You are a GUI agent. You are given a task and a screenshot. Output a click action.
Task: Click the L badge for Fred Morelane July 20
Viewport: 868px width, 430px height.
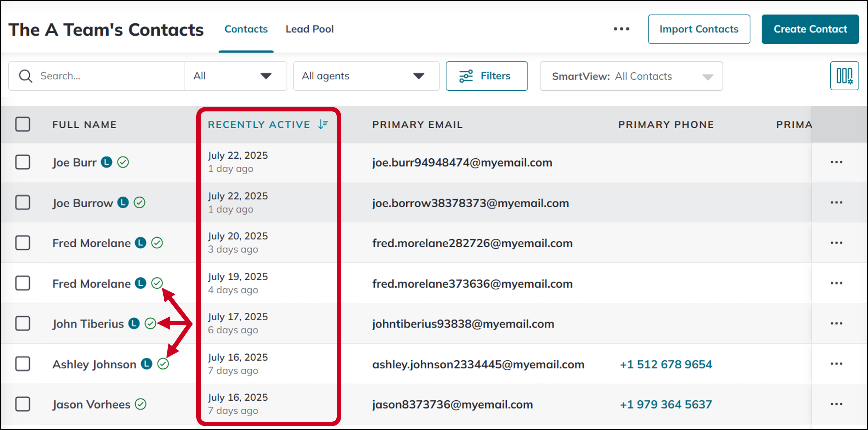[x=140, y=243]
